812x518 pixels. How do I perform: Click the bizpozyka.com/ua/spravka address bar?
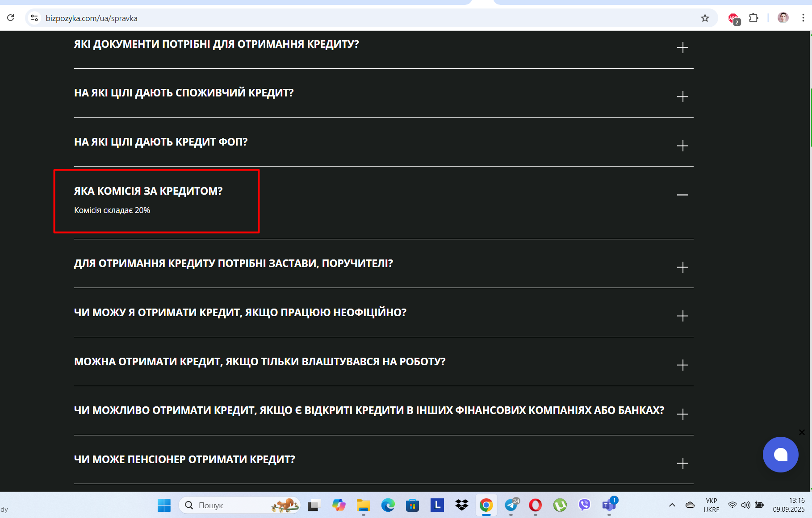tap(371, 18)
